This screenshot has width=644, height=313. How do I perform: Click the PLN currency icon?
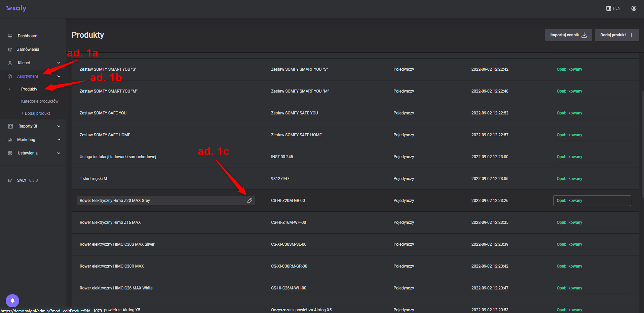pos(609,8)
